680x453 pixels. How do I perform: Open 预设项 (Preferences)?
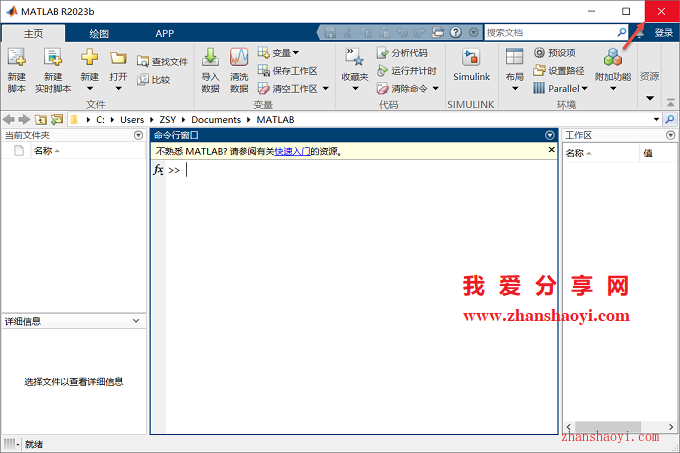click(555, 53)
